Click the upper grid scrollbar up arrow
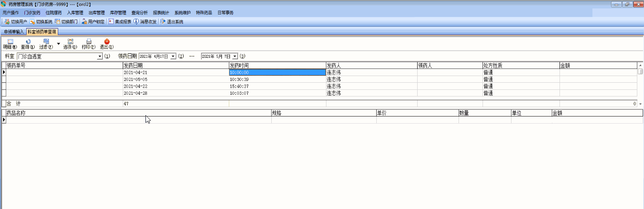The height and width of the screenshot is (209, 644). coord(640,65)
